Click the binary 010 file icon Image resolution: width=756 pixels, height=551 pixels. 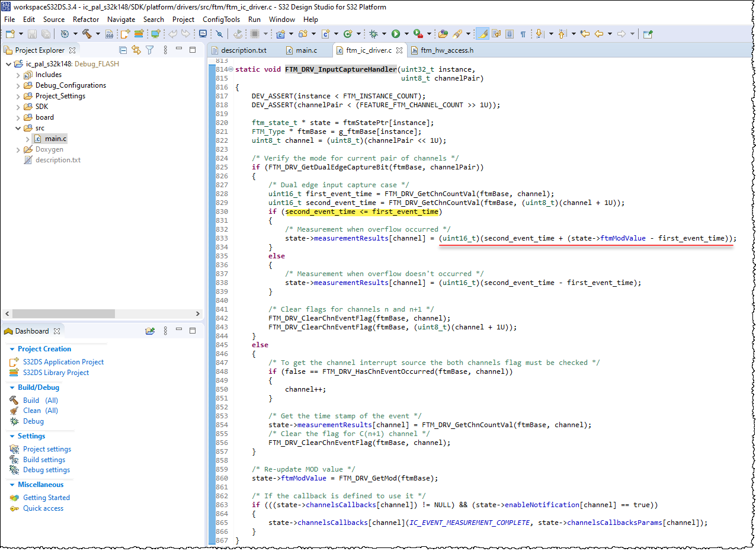pyautogui.click(x=109, y=34)
